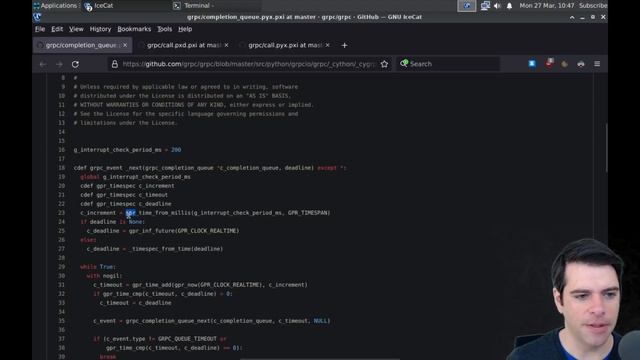The width and height of the screenshot is (640, 360).
Task: Open the Applications menu in the top panel
Action: 55,5
